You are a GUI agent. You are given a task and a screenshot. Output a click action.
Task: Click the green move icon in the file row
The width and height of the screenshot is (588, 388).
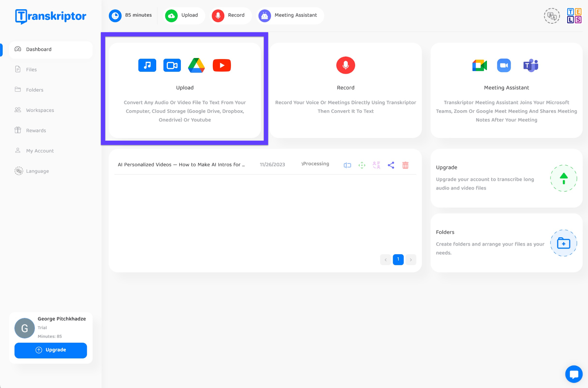(362, 165)
